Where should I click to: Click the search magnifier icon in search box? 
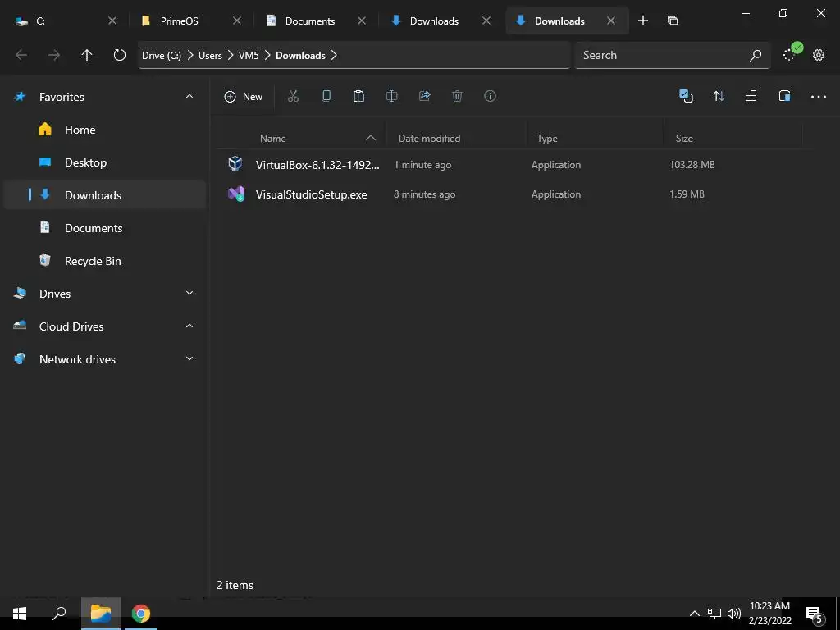[x=756, y=55]
